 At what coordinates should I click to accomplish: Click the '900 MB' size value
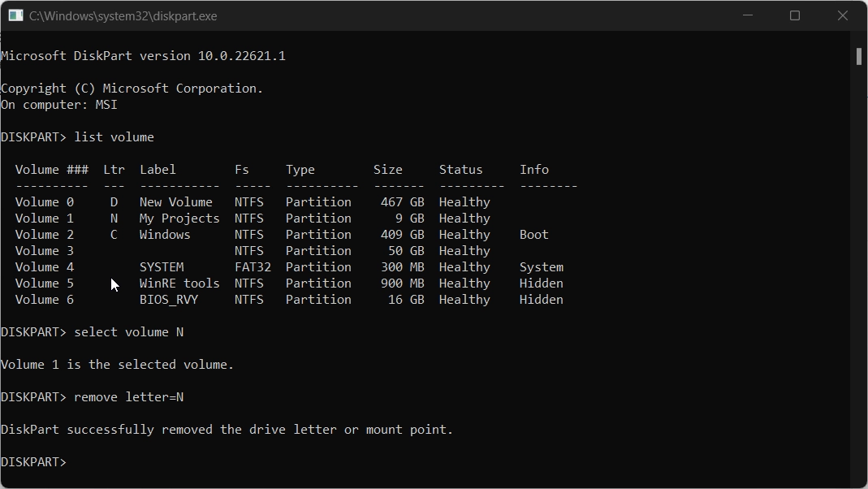click(x=403, y=283)
